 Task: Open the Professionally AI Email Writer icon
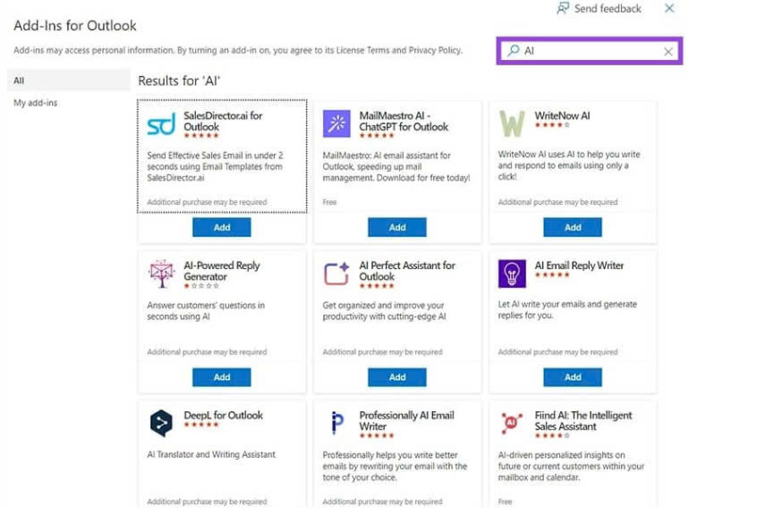point(336,423)
